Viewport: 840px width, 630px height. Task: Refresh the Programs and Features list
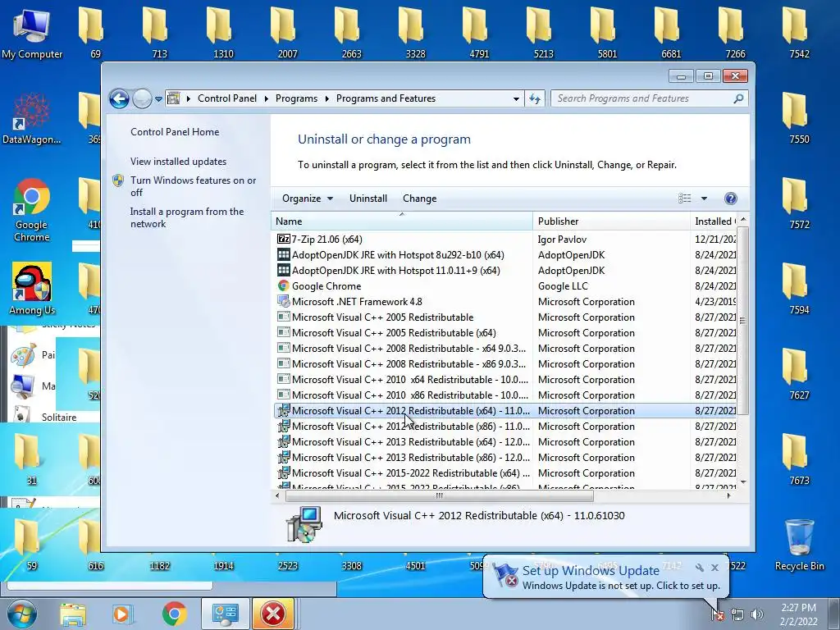coord(535,98)
